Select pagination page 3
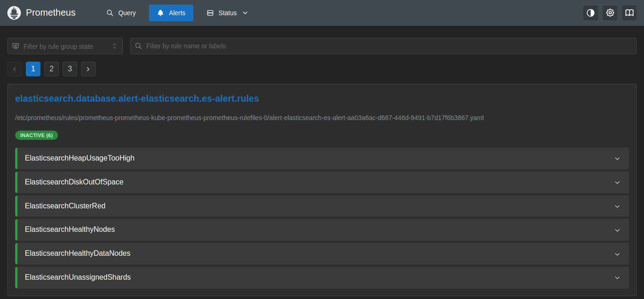644x299 pixels. (70, 69)
